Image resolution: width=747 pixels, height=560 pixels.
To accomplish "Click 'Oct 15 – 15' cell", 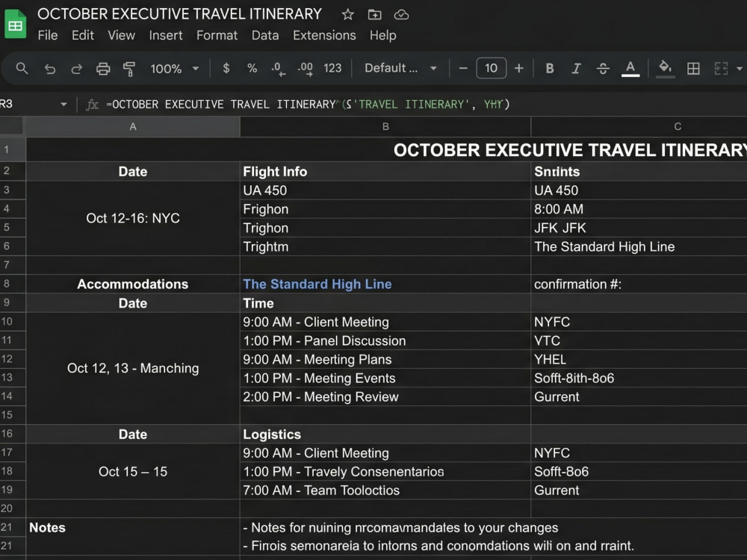I will click(x=133, y=471).
